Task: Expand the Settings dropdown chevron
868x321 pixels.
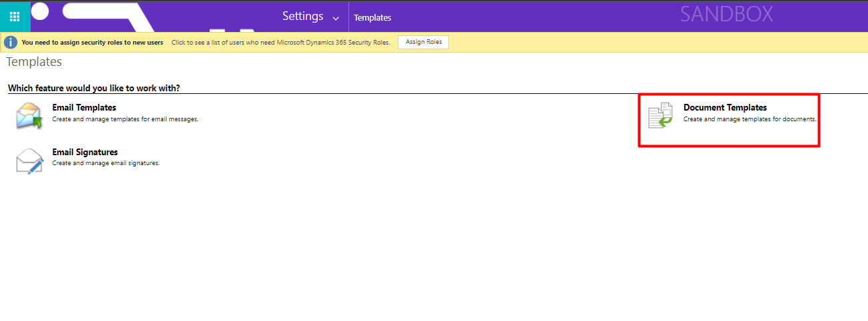Action: pyautogui.click(x=335, y=18)
